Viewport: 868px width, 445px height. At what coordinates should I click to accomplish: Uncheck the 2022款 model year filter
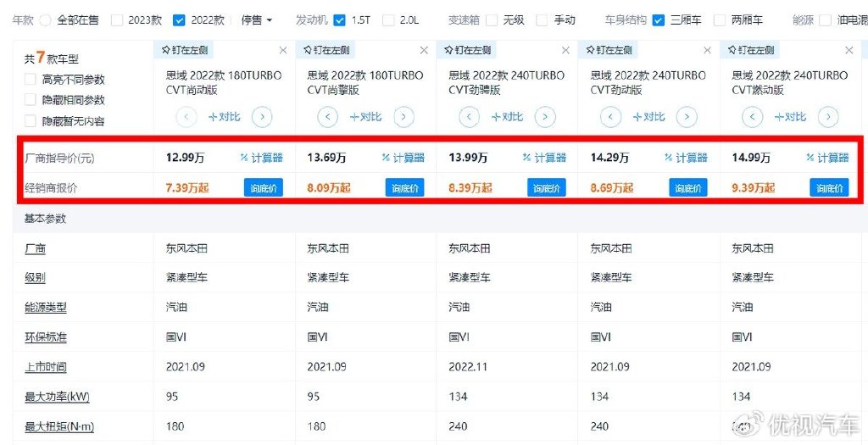179,20
